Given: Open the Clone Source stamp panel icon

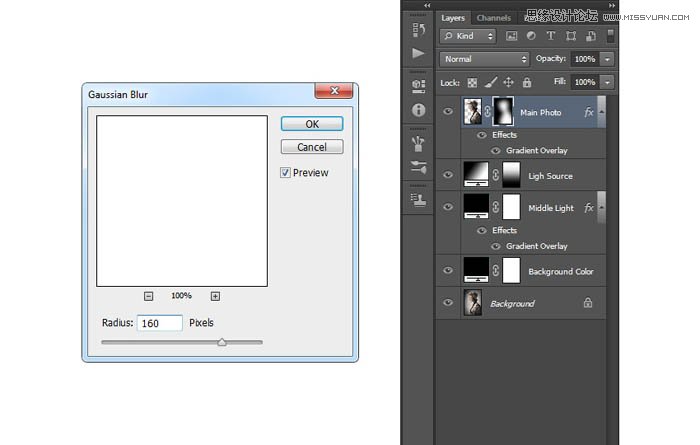Looking at the screenshot, I should pyautogui.click(x=418, y=199).
